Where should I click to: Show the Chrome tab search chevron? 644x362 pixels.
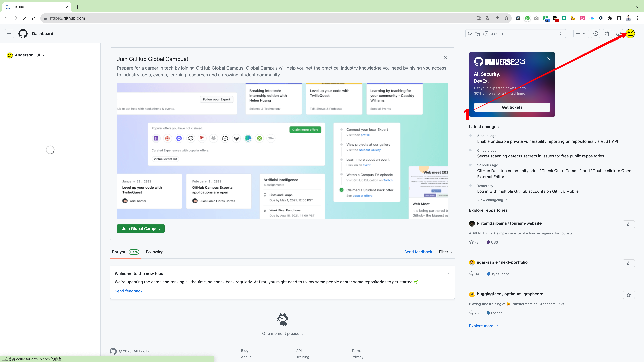[638, 7]
